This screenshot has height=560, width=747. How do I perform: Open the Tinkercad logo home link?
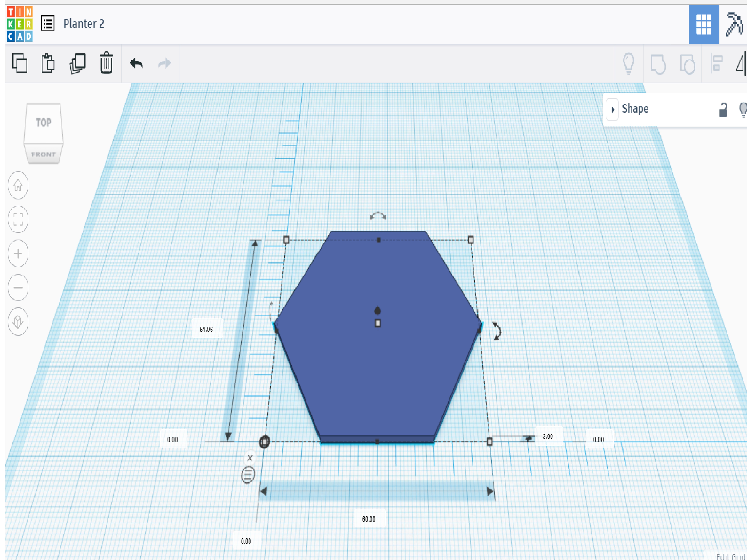pyautogui.click(x=20, y=24)
